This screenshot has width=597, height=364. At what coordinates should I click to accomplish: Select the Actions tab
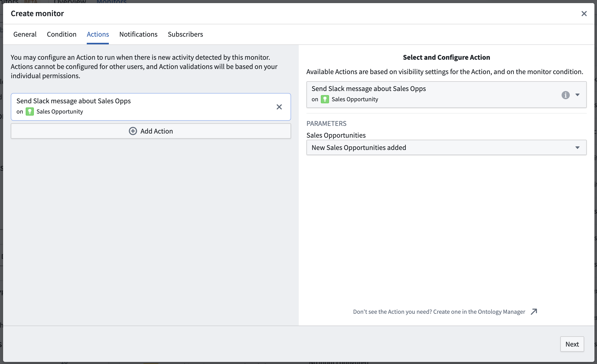(98, 34)
